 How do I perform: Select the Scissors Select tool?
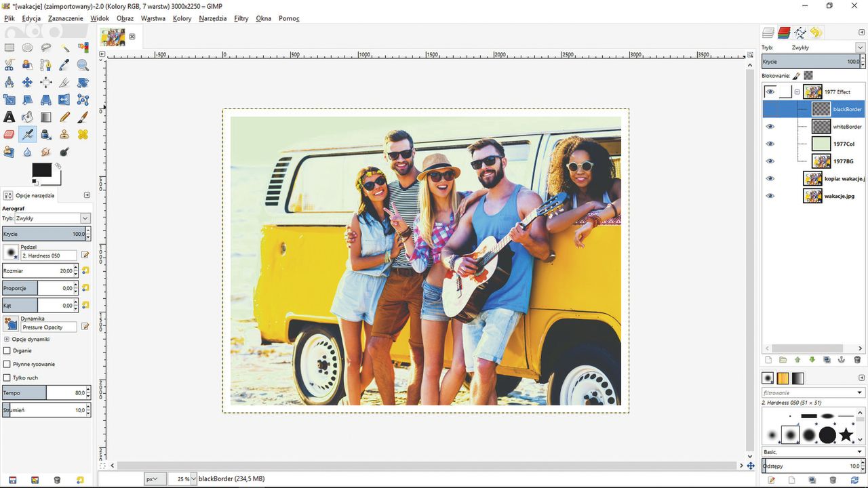point(9,65)
